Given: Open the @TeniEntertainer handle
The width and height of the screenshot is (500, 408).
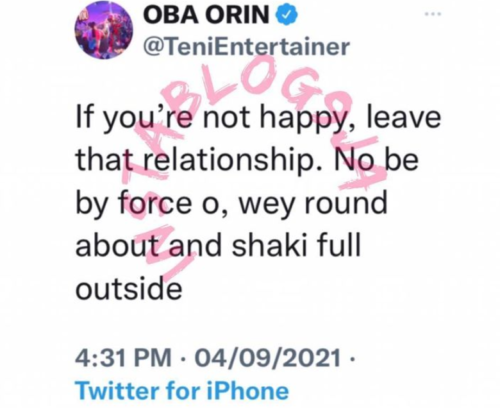Looking at the screenshot, I should pos(247,47).
